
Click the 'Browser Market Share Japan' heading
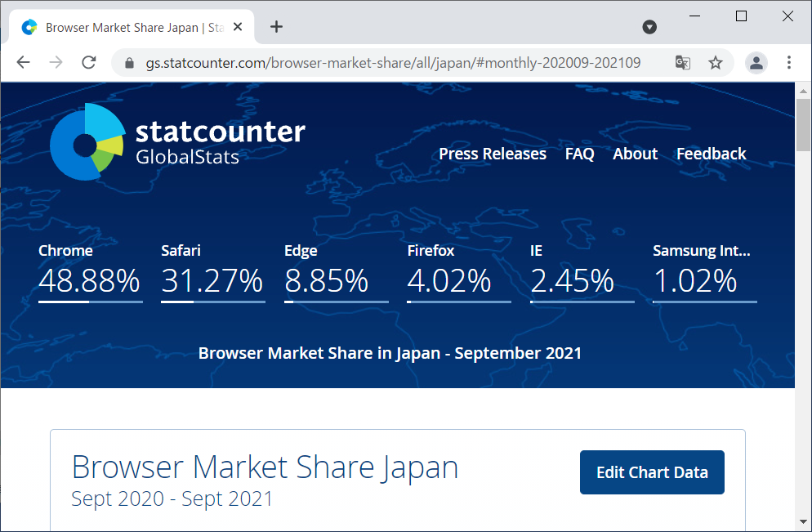[x=265, y=467]
